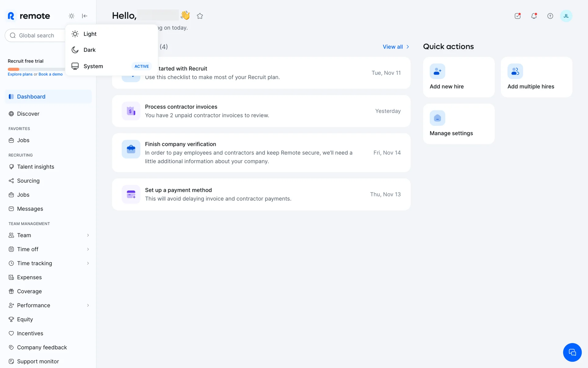The width and height of the screenshot is (588, 368).
Task: Open the tasks checklist icon in header
Action: [518, 16]
